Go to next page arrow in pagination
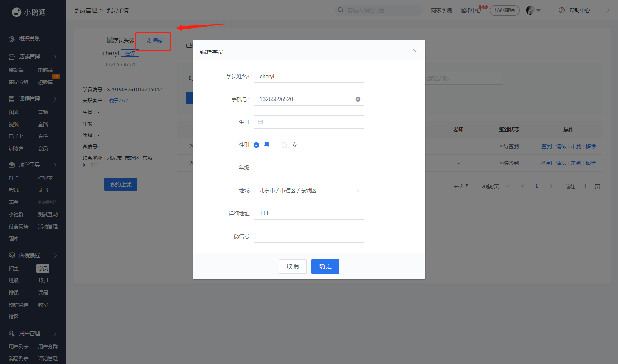This screenshot has width=618, height=364. [551, 186]
